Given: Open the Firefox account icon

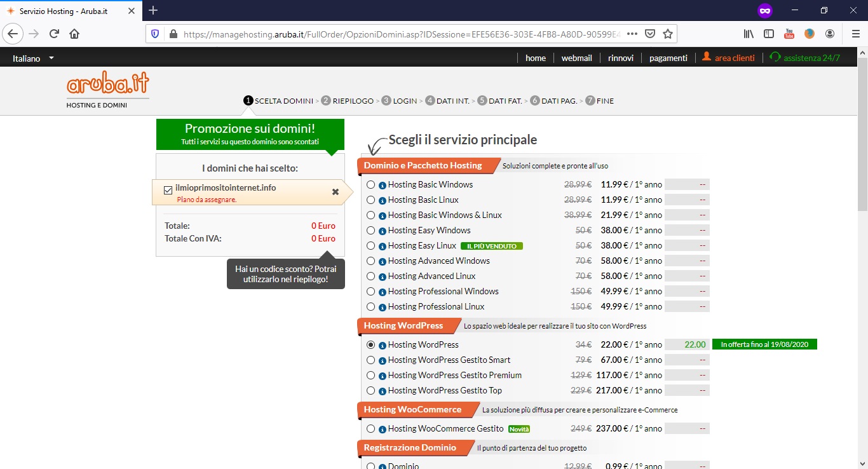Looking at the screenshot, I should (x=830, y=34).
